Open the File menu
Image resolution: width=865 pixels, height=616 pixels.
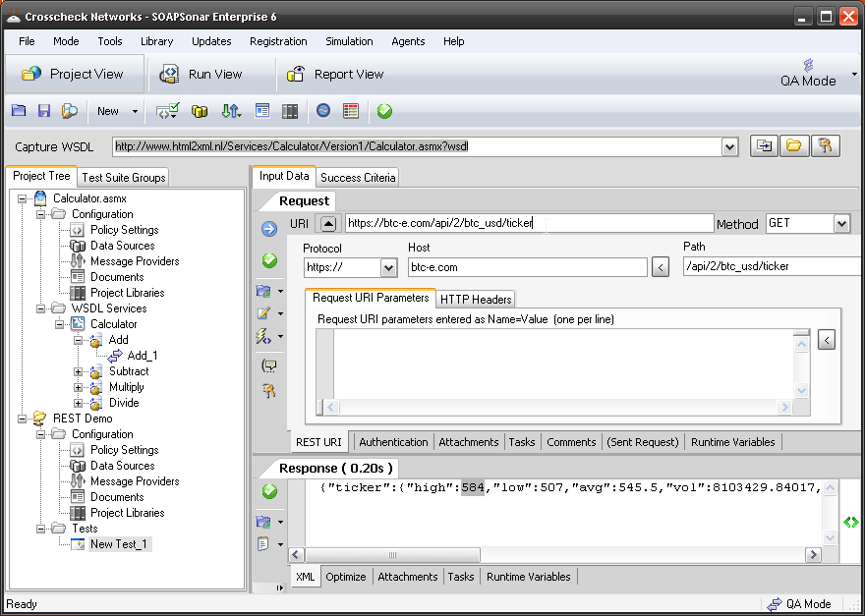point(27,41)
